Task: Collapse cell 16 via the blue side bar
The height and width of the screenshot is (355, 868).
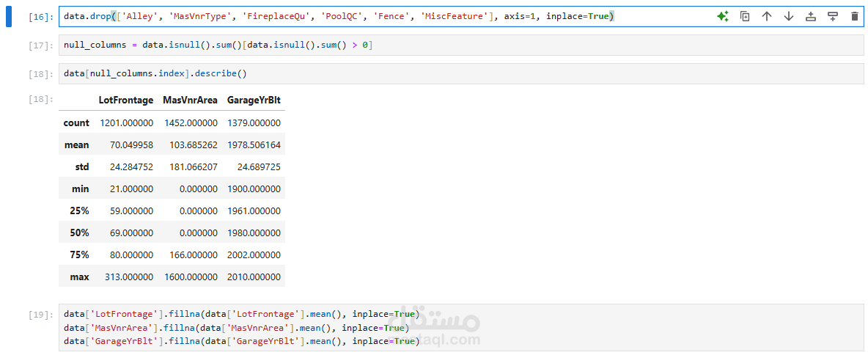Action: click(x=8, y=17)
